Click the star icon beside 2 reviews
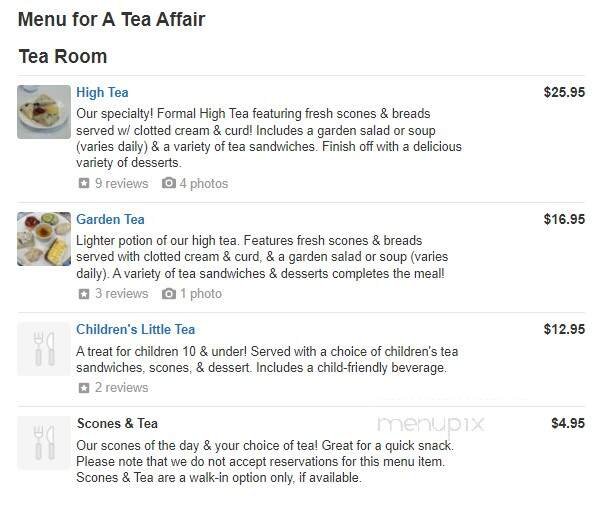 tap(84, 388)
